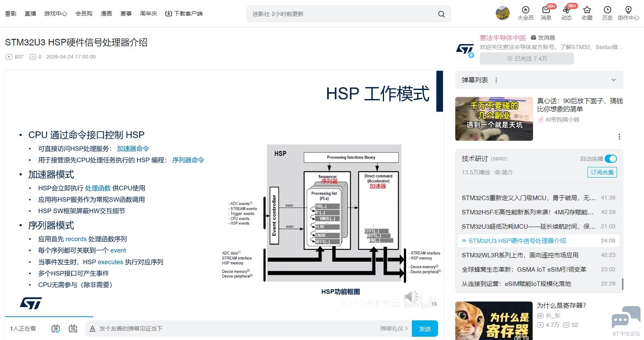Play STM32C5重新定义入门级MCU playlist item
The width and height of the screenshot is (644, 340).
(538, 198)
